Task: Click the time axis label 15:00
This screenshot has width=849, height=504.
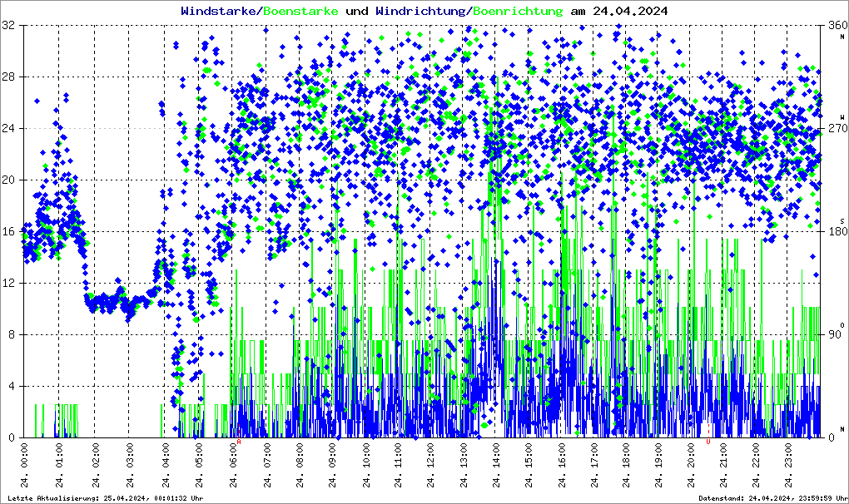Action: click(x=529, y=465)
